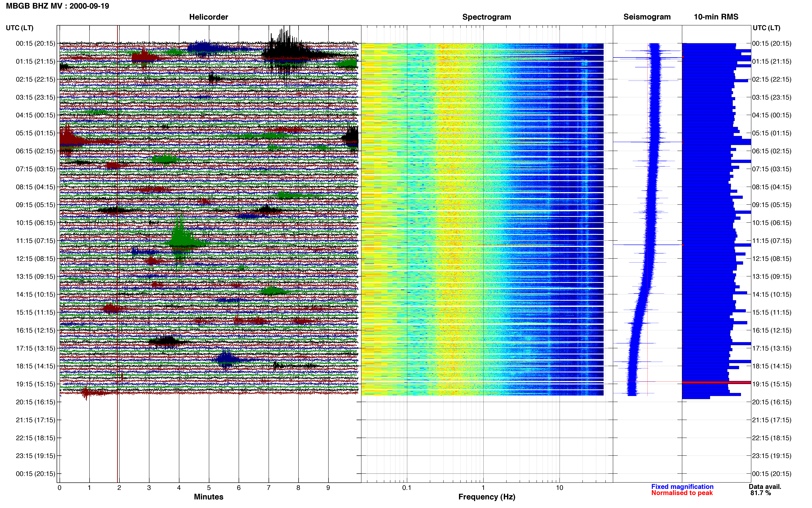Click 'UTC (LT)' label beside the 10-min RMS
This screenshot has width=812, height=508.
(767, 28)
